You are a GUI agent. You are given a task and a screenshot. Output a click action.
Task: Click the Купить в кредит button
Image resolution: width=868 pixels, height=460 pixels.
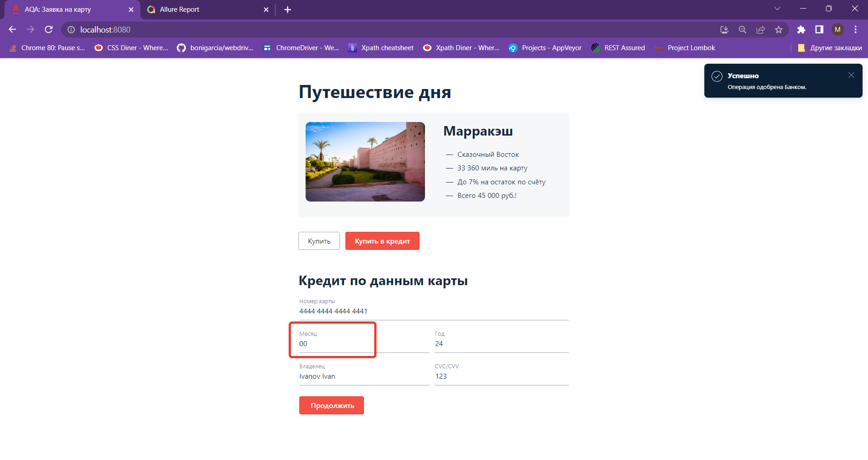tap(382, 241)
